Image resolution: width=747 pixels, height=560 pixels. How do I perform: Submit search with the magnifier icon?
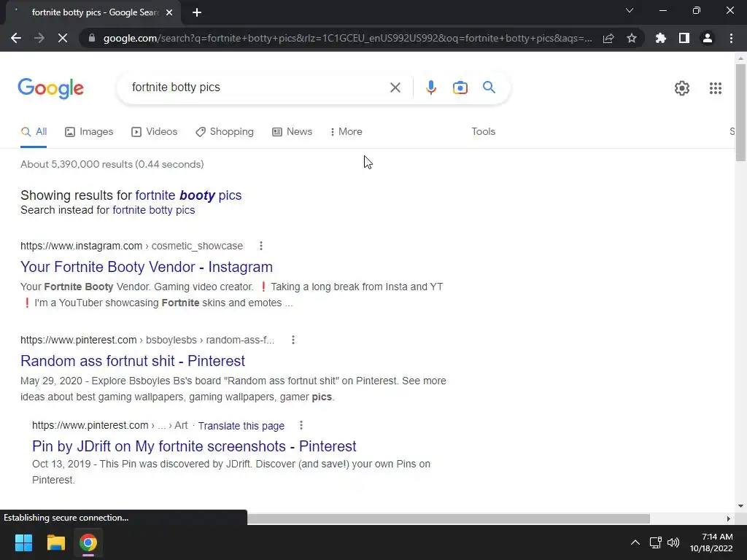(x=489, y=87)
